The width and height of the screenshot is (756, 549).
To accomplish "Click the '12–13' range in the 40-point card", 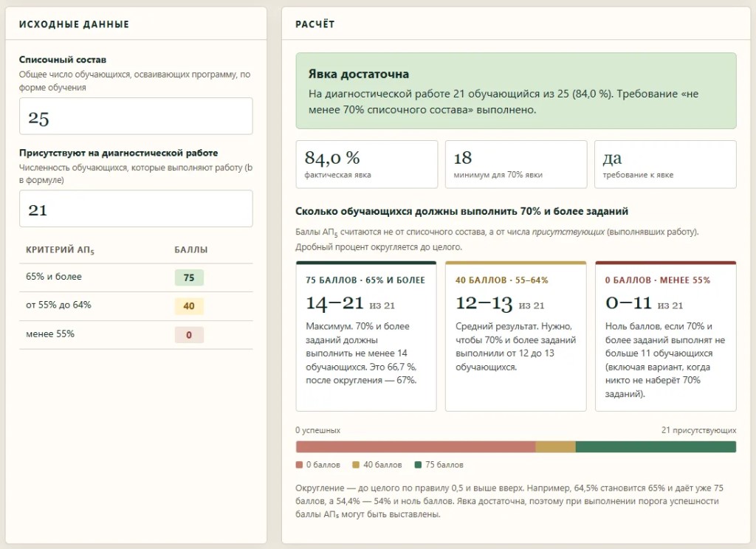I will click(x=484, y=303).
